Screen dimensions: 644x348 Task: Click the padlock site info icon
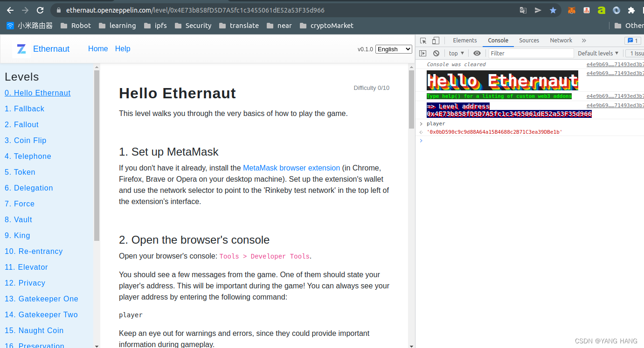point(58,10)
